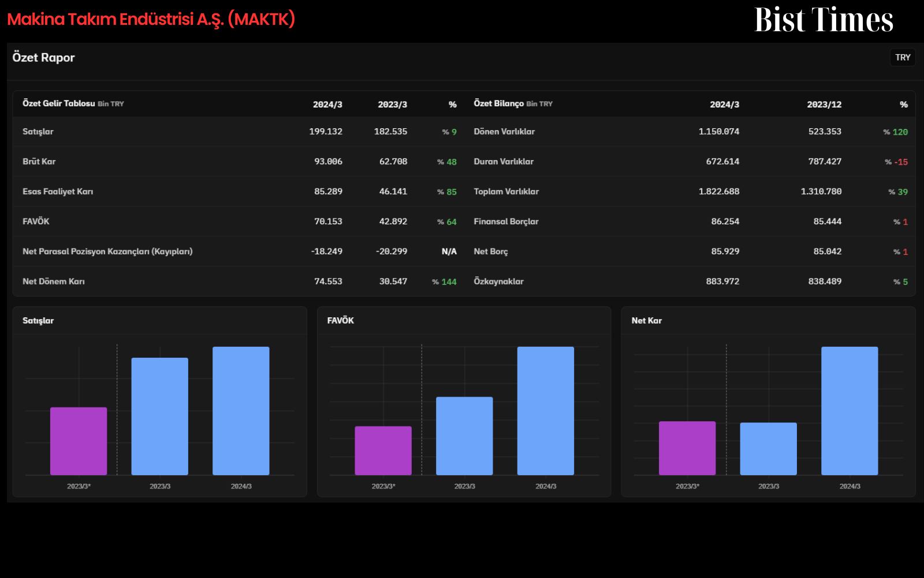This screenshot has height=578, width=924.
Task: Click the 2024/3 bar in Satışlar chart
Action: click(241, 411)
